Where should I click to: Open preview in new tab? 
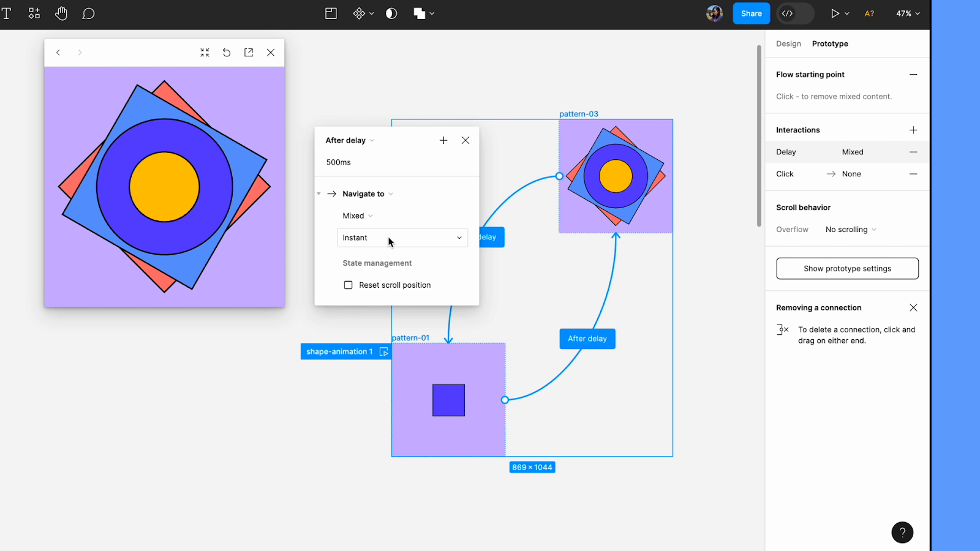coord(249,53)
